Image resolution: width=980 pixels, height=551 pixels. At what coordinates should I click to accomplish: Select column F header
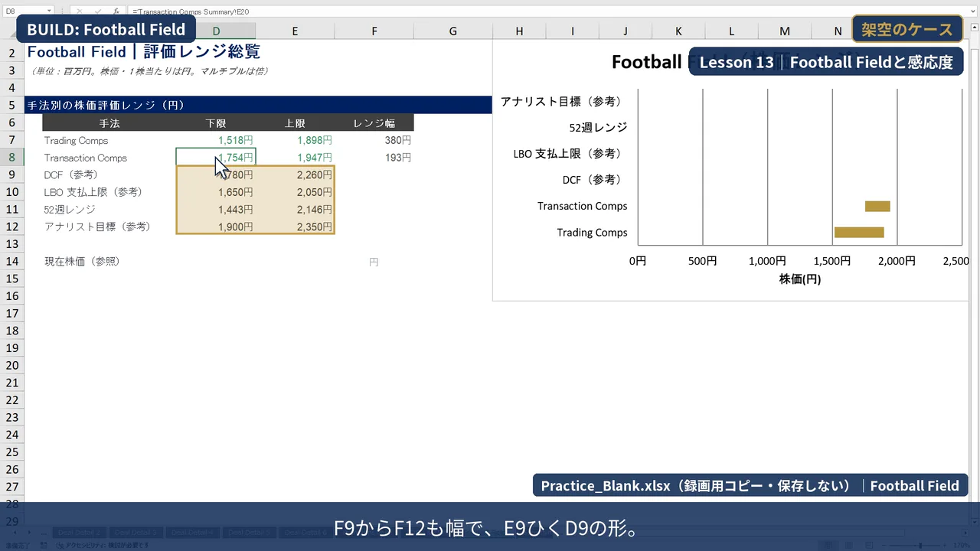374,31
